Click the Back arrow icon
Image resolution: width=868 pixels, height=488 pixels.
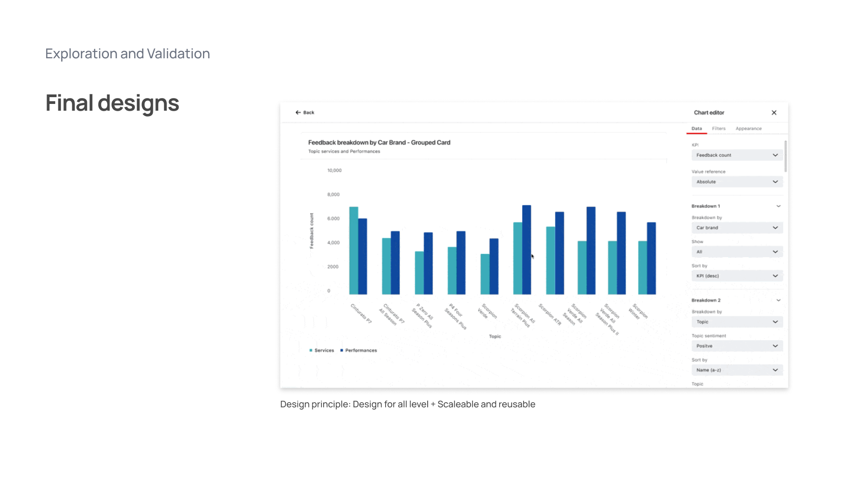[298, 113]
